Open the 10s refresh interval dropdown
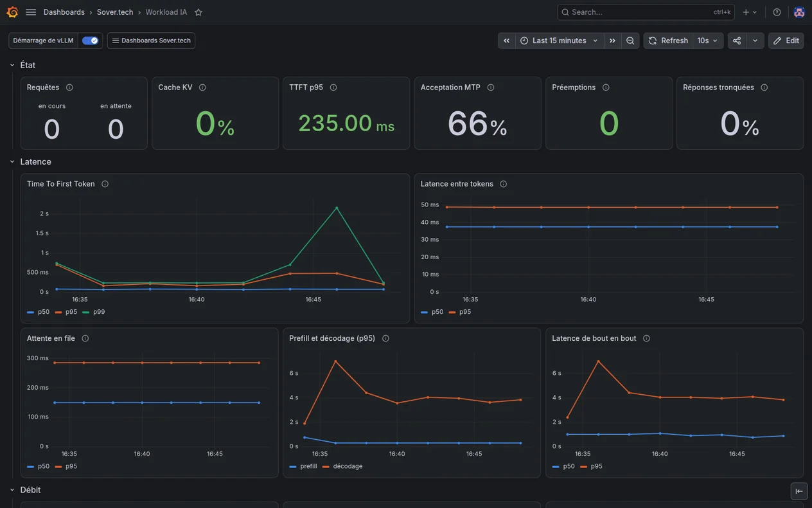This screenshot has height=508, width=812. 708,41
